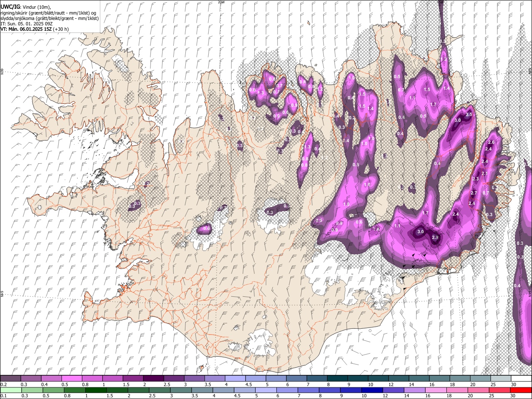
Task: Click the pale green swatch labeled 0.1
Action: (10, 390)
